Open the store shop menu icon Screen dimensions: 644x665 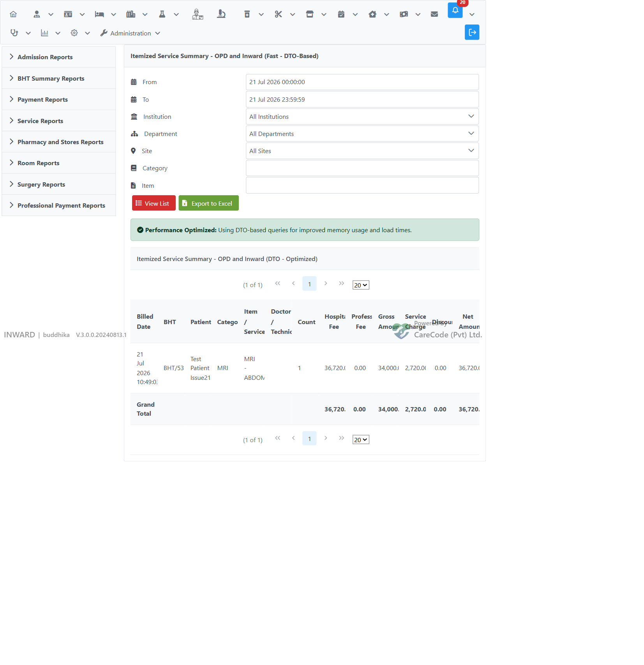[x=310, y=14]
